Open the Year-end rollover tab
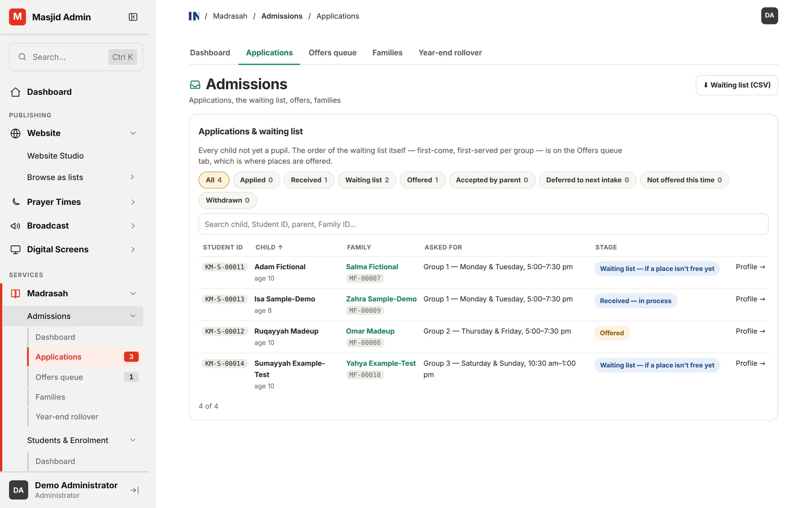 pyautogui.click(x=450, y=52)
